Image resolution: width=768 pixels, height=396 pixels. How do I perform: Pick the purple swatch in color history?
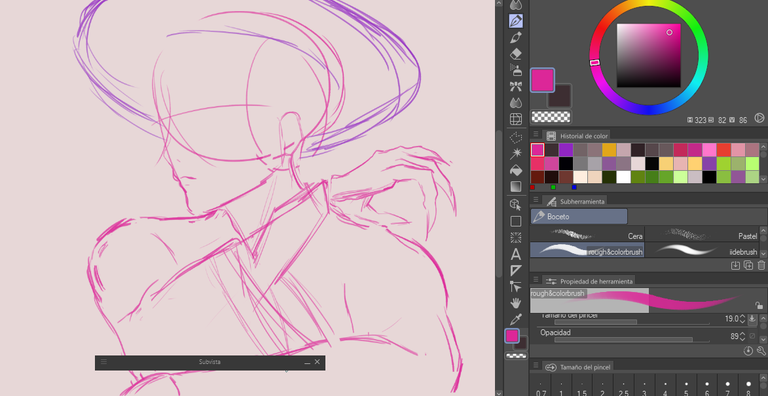pyautogui.click(x=566, y=149)
